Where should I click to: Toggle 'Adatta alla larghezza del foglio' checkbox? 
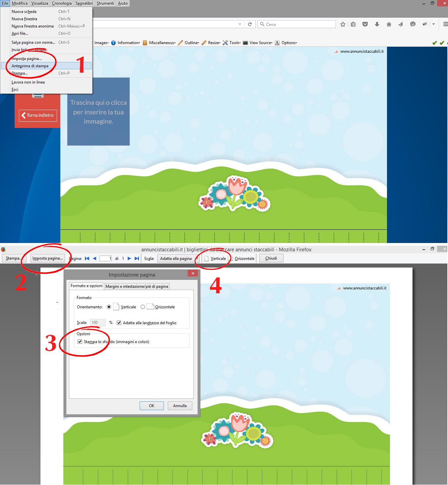click(119, 323)
